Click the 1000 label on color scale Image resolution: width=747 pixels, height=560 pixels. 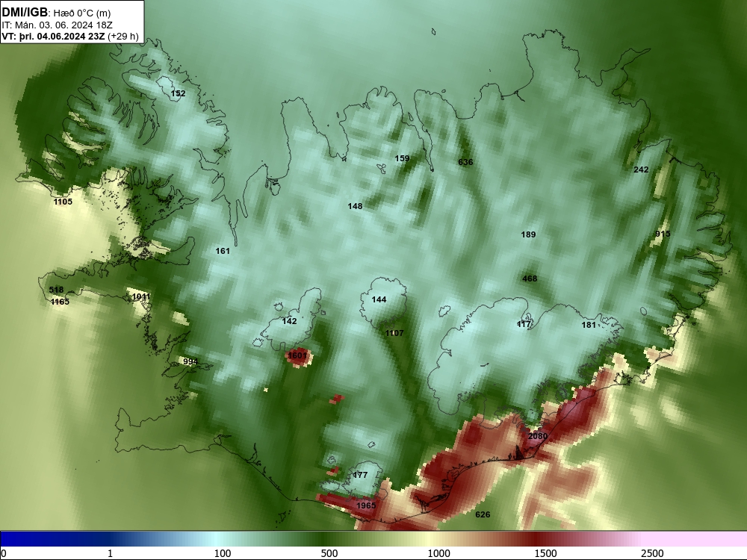pos(438,553)
